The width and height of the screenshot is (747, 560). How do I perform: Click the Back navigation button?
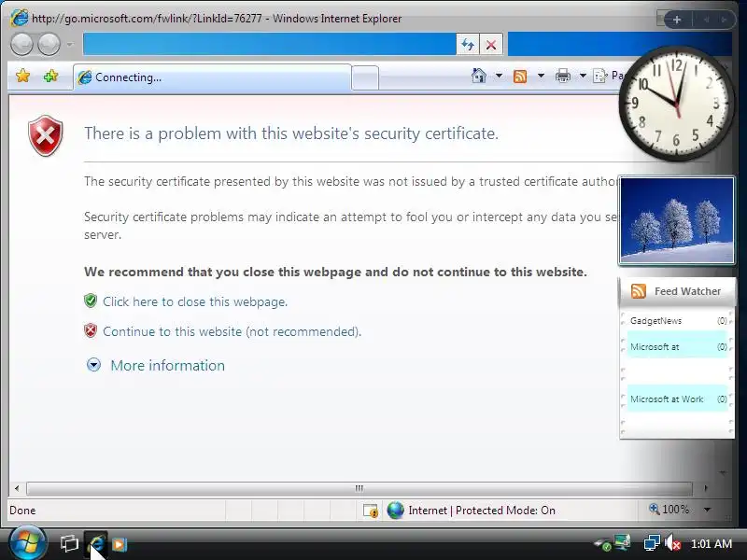(21, 45)
